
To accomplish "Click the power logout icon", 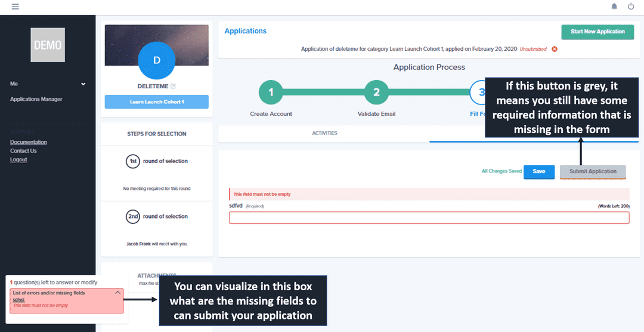I will pos(631,7).
